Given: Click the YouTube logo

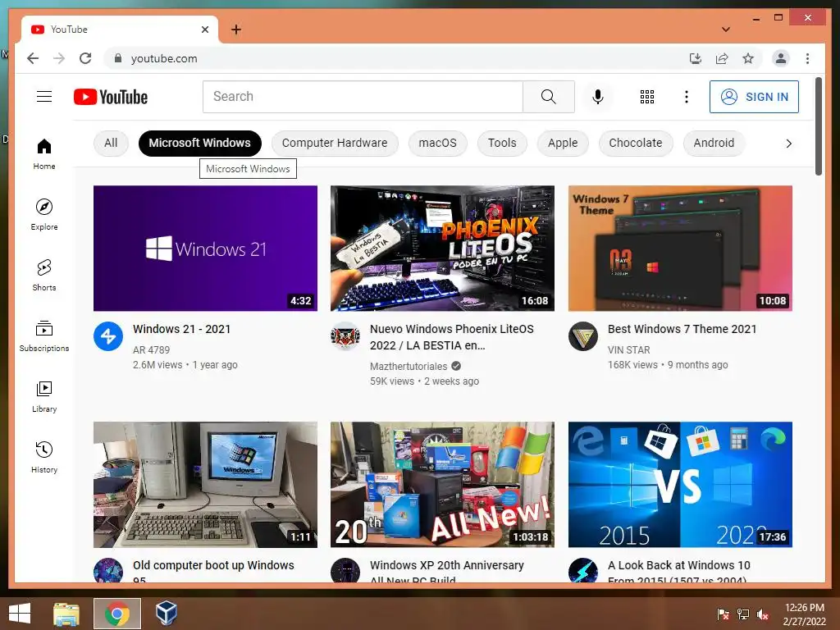Looking at the screenshot, I should [x=111, y=97].
